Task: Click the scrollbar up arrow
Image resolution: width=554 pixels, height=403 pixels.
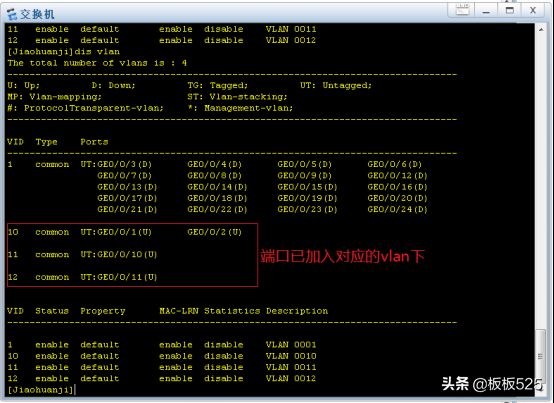Action: pyautogui.click(x=541, y=30)
